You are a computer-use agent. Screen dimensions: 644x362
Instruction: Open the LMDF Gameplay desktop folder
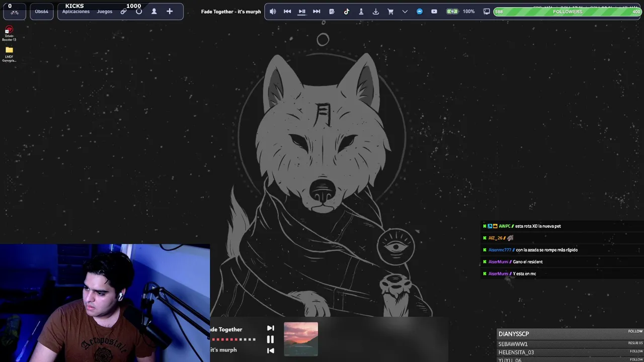pyautogui.click(x=9, y=54)
